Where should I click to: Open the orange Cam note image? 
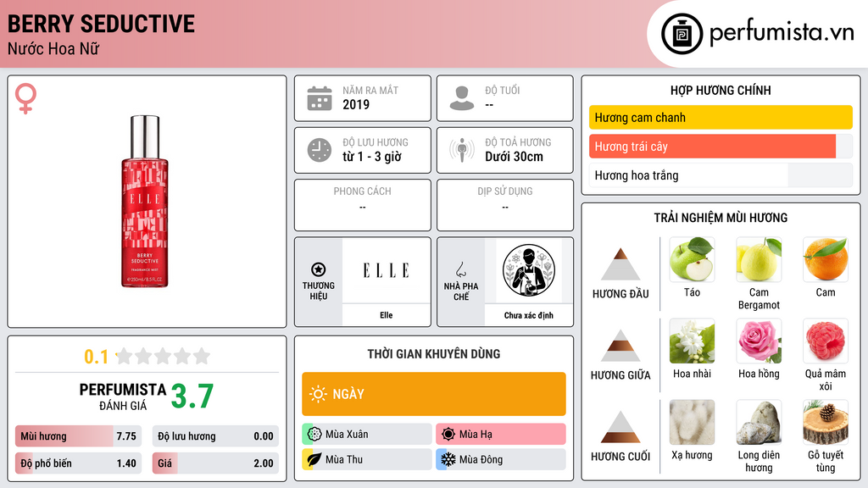(x=826, y=259)
